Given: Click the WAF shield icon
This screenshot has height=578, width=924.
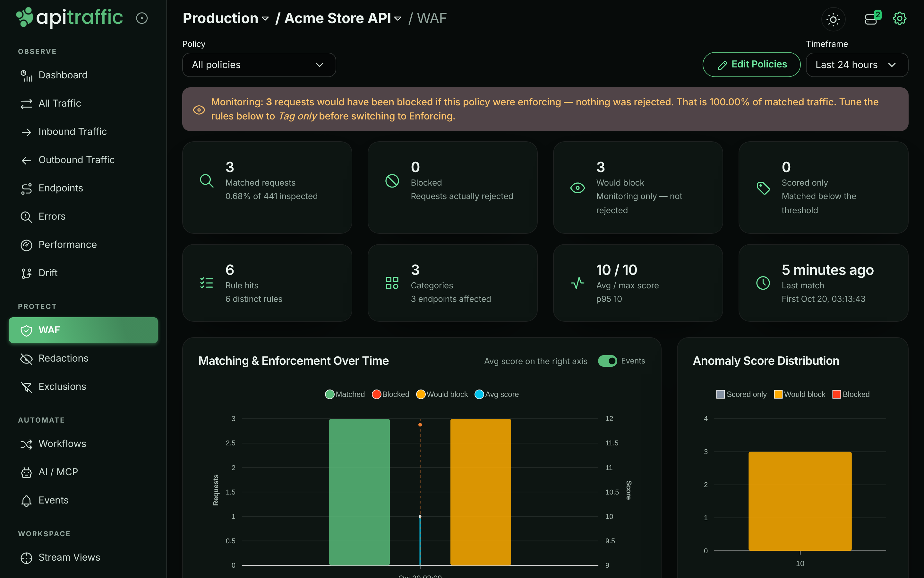Looking at the screenshot, I should pyautogui.click(x=26, y=330).
